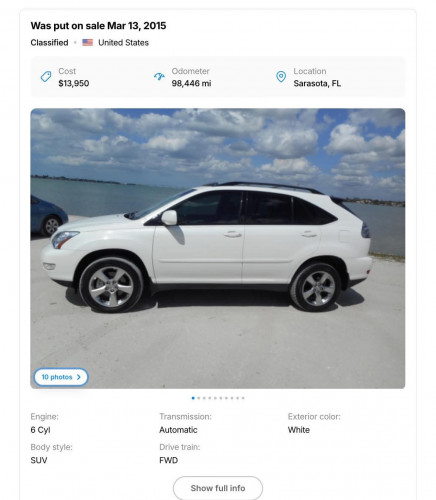Click the price tag icon next to Cost
This screenshot has width=436, height=500.
(46, 77)
